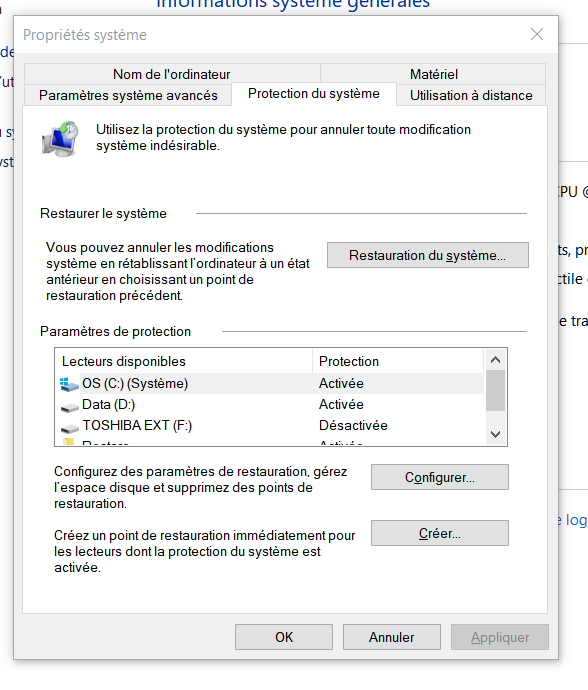Open the Matériel tab
The image size is (588, 690).
click(434, 74)
